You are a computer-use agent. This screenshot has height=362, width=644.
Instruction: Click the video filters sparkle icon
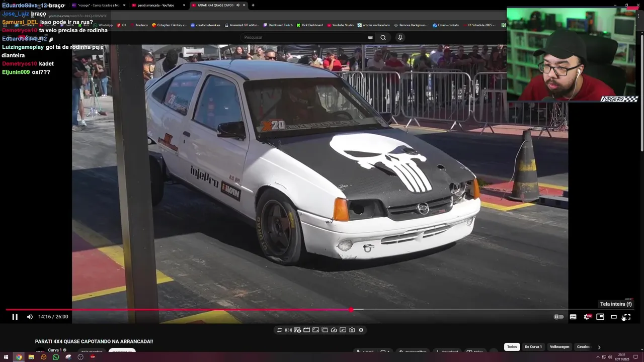pos(343,330)
